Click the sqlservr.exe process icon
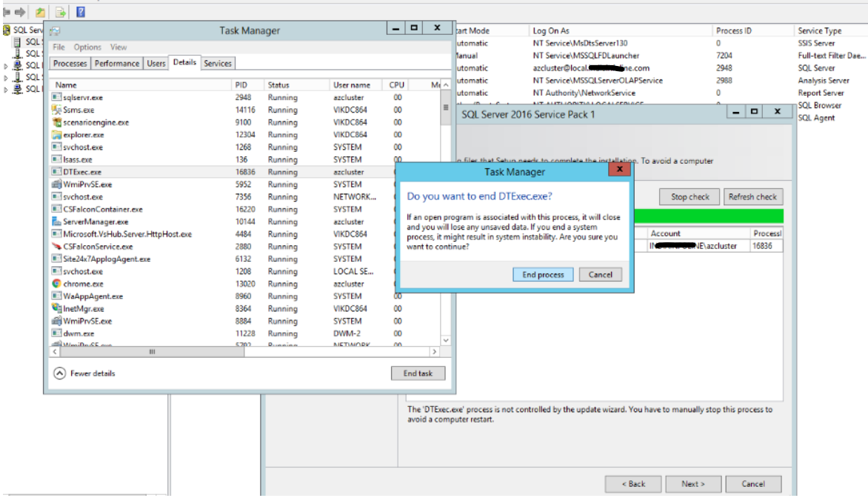Screen dimensions: 868x498 click(x=56, y=97)
